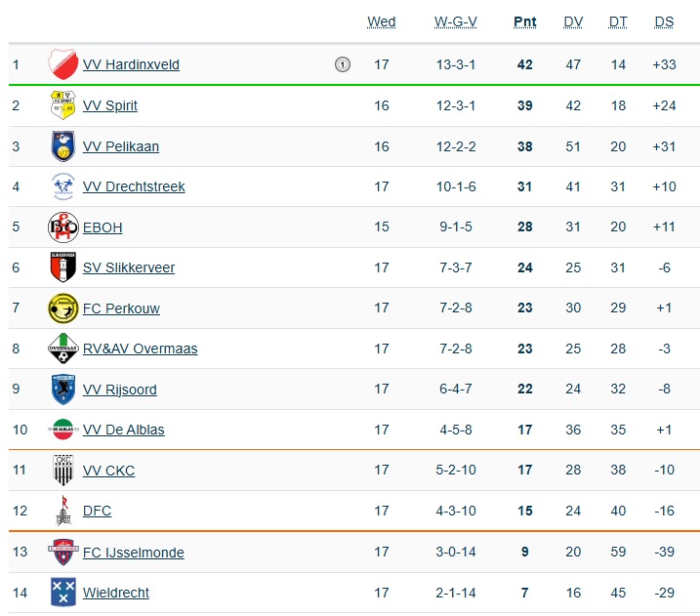Click the W-G-V column header

pyautogui.click(x=456, y=21)
